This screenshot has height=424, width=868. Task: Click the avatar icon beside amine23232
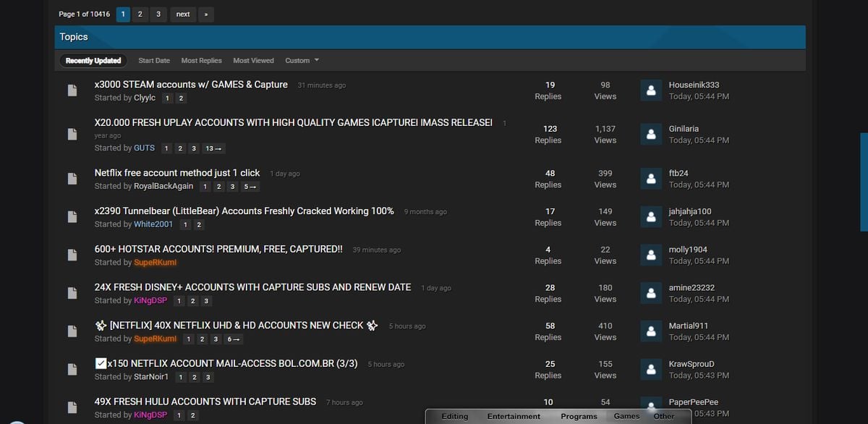(x=651, y=293)
